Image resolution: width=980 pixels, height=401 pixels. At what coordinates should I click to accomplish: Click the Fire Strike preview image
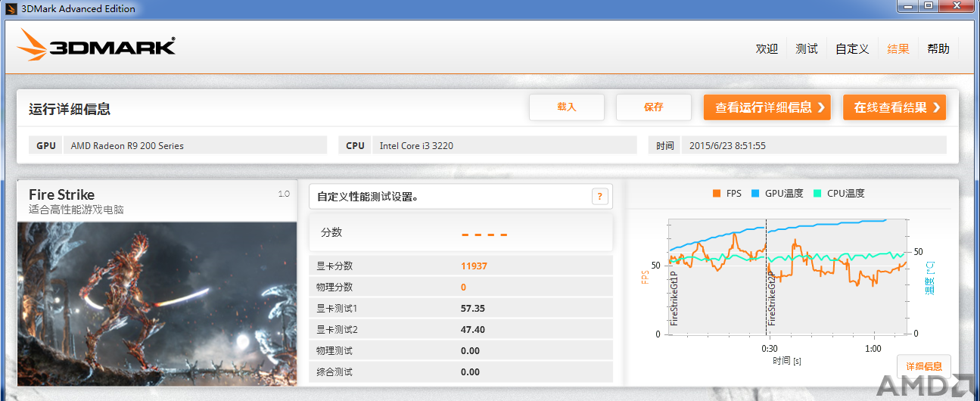(157, 303)
